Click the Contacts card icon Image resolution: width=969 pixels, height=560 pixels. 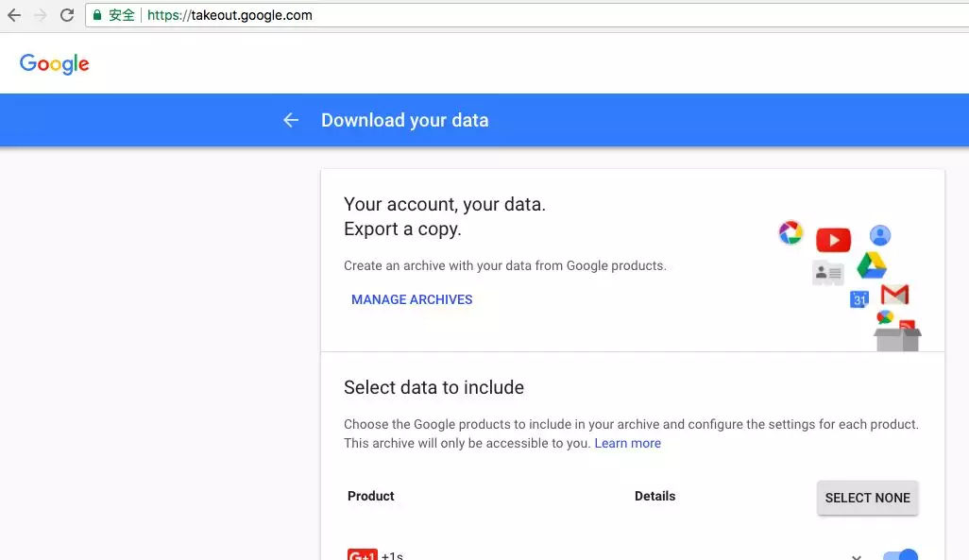point(827,273)
